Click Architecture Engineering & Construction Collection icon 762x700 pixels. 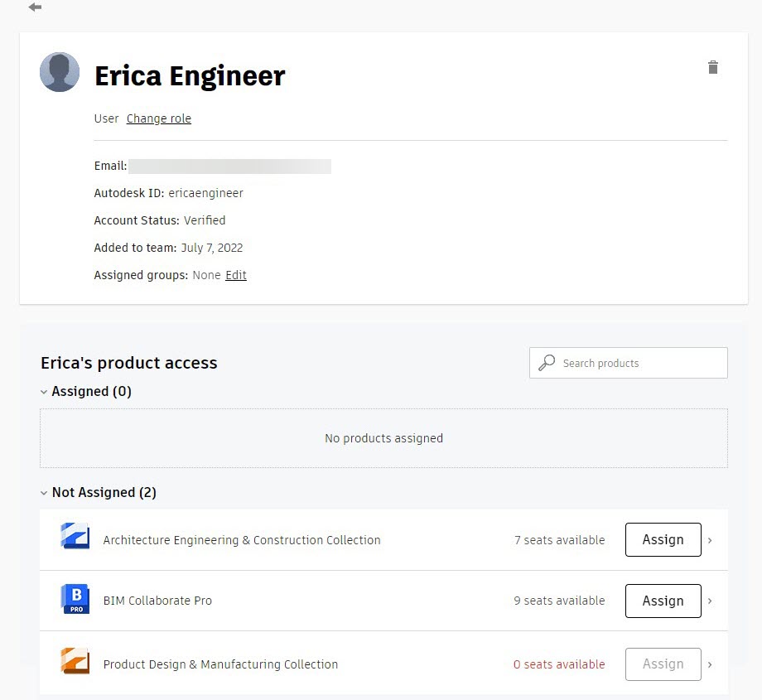75,536
